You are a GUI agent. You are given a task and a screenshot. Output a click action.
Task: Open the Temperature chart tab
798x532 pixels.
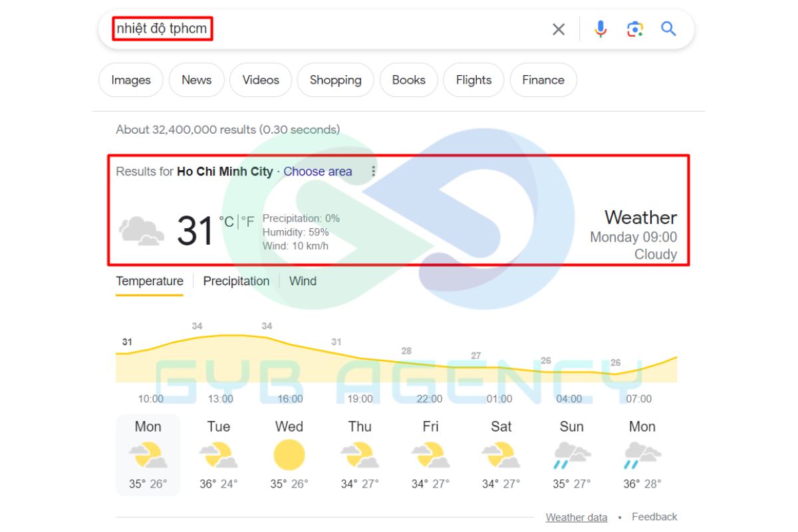pyautogui.click(x=150, y=281)
